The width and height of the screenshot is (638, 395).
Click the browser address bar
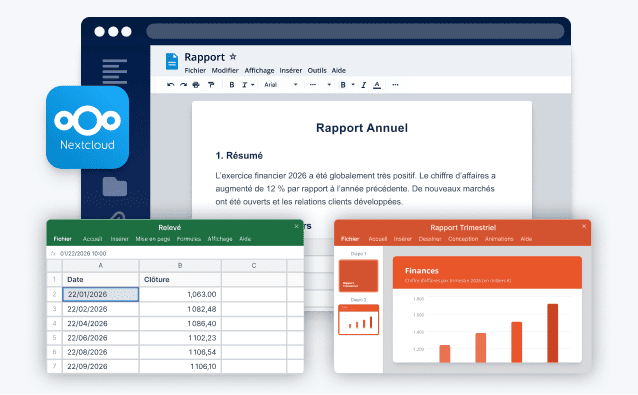[355, 31]
